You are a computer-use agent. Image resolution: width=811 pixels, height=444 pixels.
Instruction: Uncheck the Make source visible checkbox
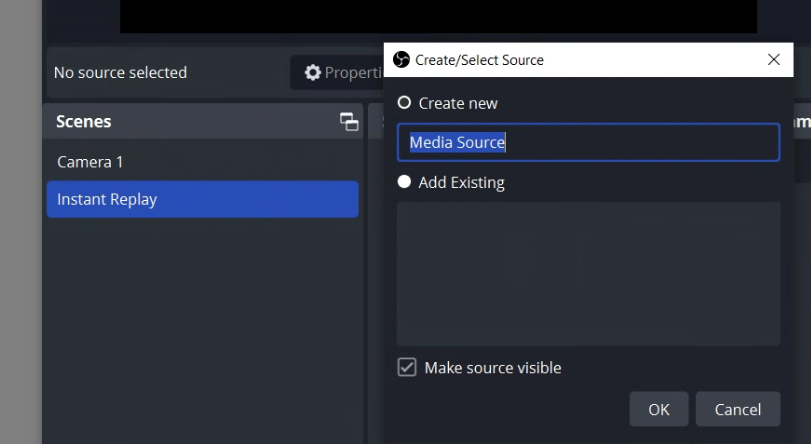407,367
